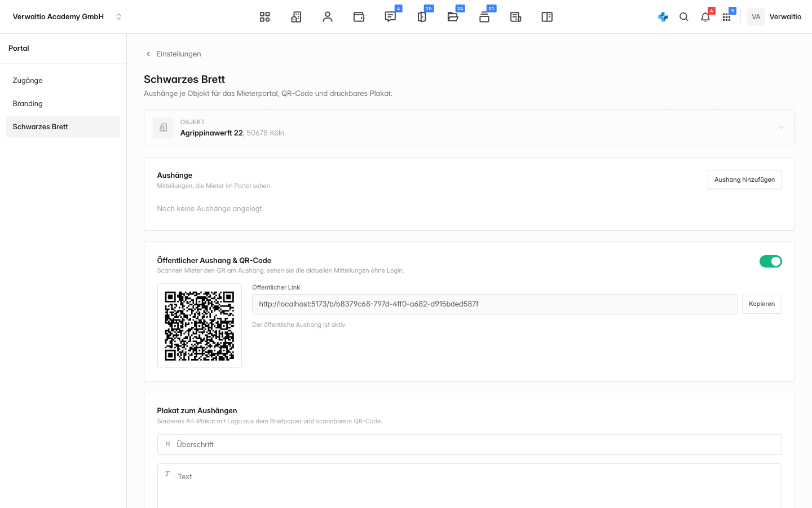Click the Plakat zum Aushängen heading
This screenshot has width=812, height=508.
pos(197,411)
